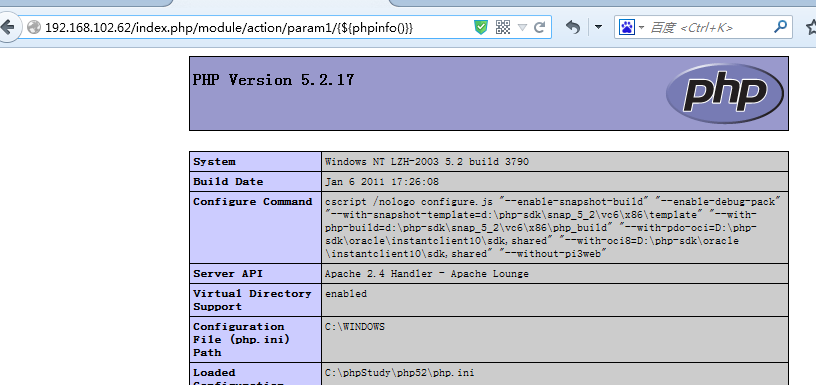
Task: Click the 'System' row label
Action: (x=214, y=162)
